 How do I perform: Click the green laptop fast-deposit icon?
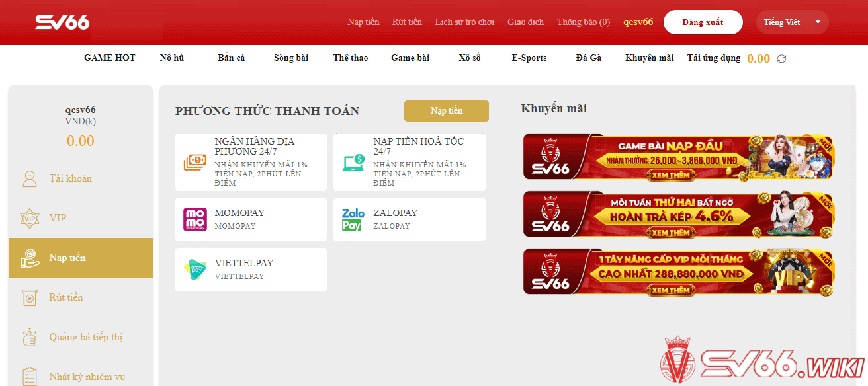(x=353, y=163)
